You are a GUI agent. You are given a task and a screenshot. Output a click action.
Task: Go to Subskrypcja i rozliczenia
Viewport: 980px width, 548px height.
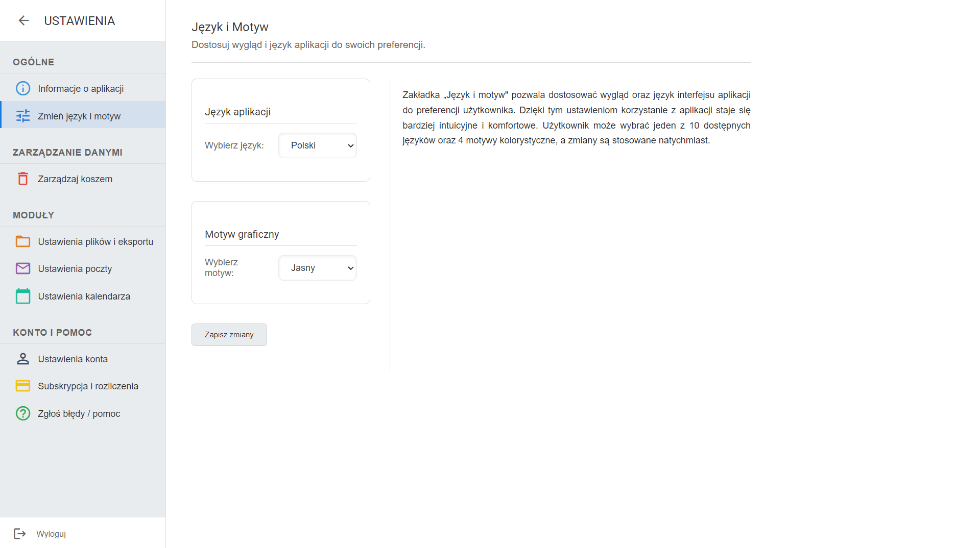88,386
